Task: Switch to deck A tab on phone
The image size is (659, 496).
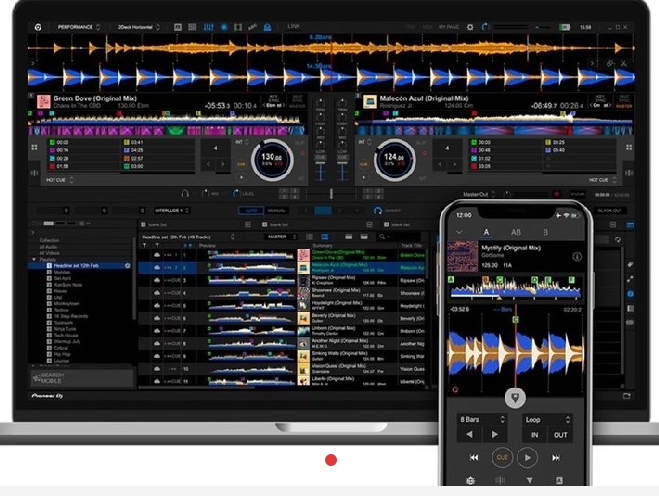Action: [486, 232]
